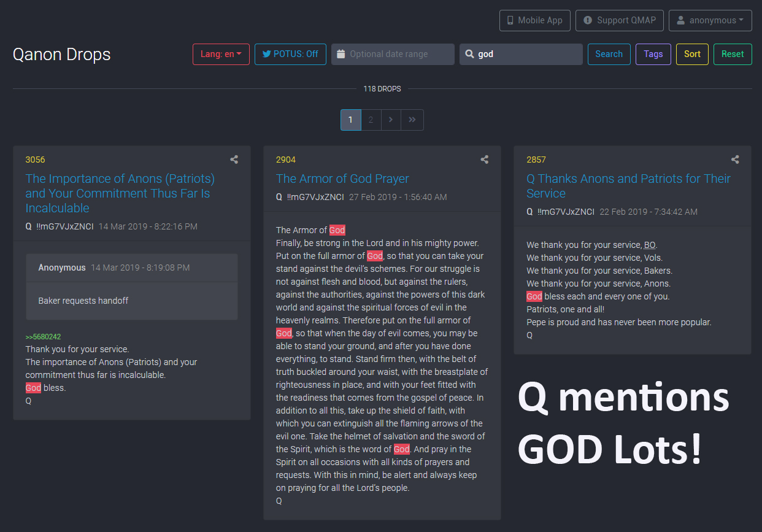
Task: Open the Lang: en dropdown
Action: (x=221, y=54)
